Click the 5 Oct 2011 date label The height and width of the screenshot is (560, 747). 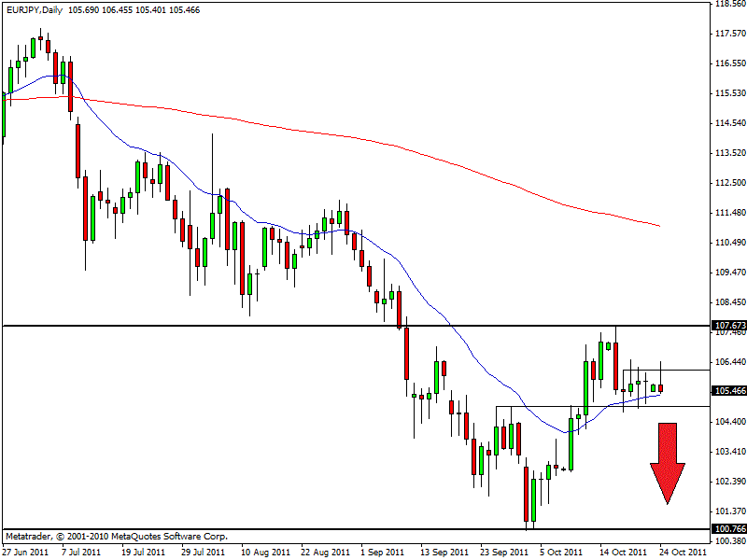click(x=562, y=552)
